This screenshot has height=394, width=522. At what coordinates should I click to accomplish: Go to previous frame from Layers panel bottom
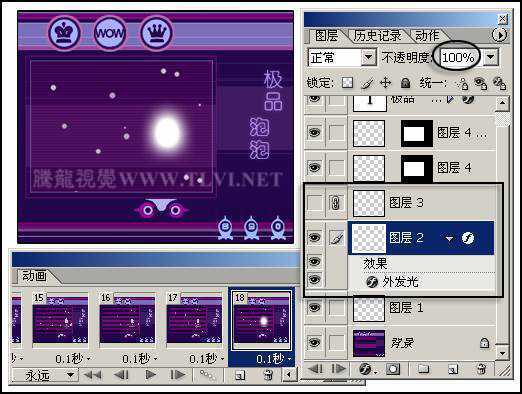coord(315,369)
